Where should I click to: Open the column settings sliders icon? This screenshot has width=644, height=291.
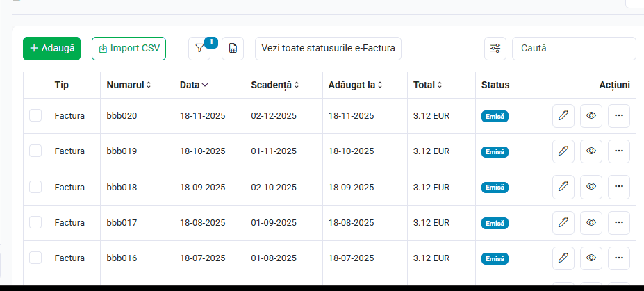(x=495, y=49)
